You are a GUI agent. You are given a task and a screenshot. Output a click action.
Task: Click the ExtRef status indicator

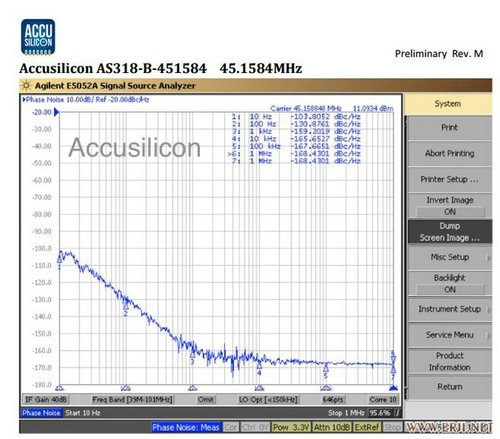367,427
